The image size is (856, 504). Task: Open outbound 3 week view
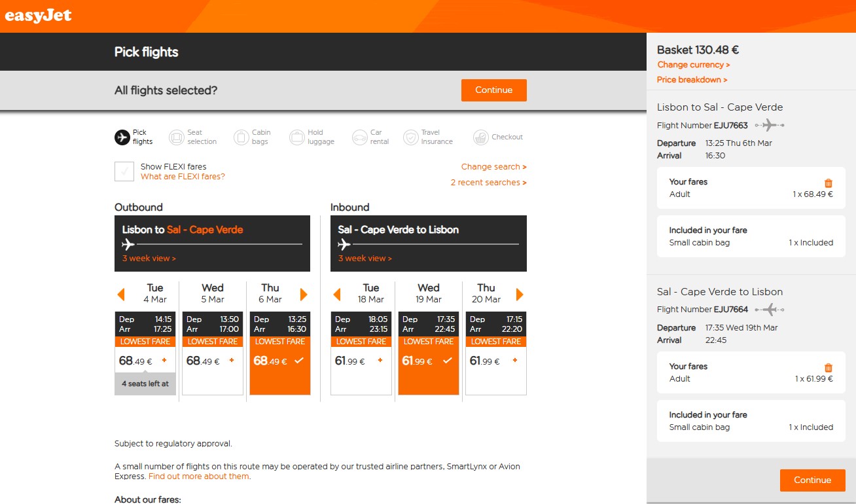coord(149,259)
